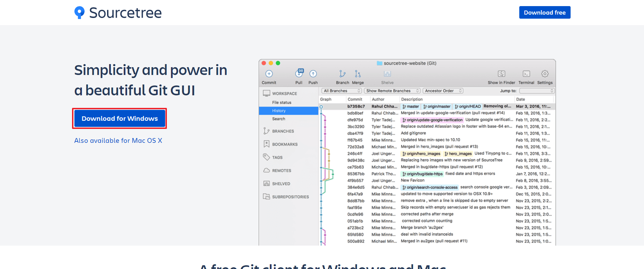Open the Ancestor Order dropdown
The width and height of the screenshot is (644, 269).
[443, 91]
